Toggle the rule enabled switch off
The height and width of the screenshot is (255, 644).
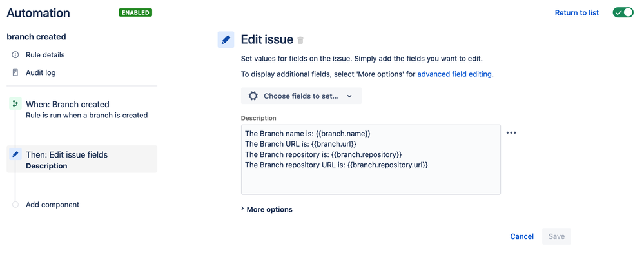tap(623, 13)
